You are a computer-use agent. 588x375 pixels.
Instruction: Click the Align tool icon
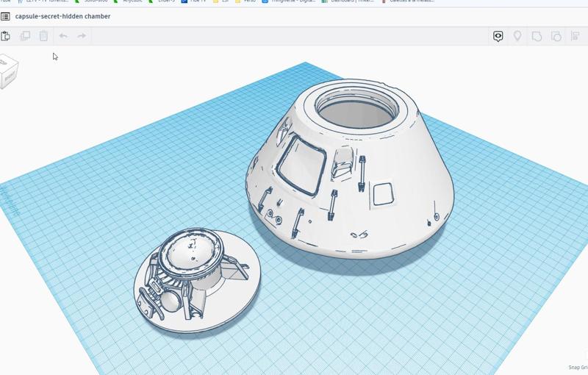coord(576,36)
